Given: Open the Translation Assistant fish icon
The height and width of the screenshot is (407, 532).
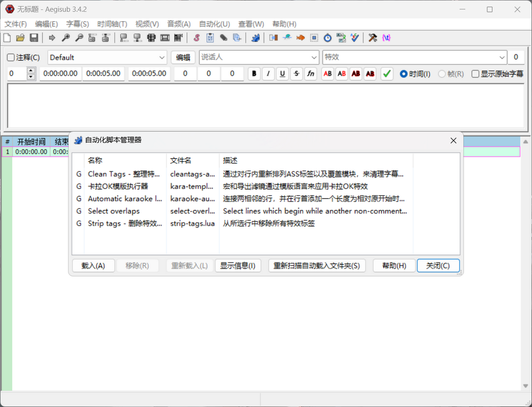Looking at the screenshot, I should pos(300,37).
